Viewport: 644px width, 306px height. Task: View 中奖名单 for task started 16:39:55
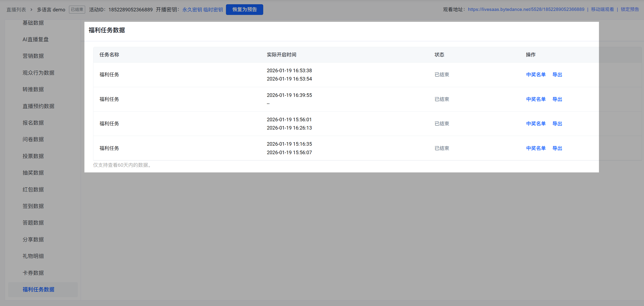536,99
